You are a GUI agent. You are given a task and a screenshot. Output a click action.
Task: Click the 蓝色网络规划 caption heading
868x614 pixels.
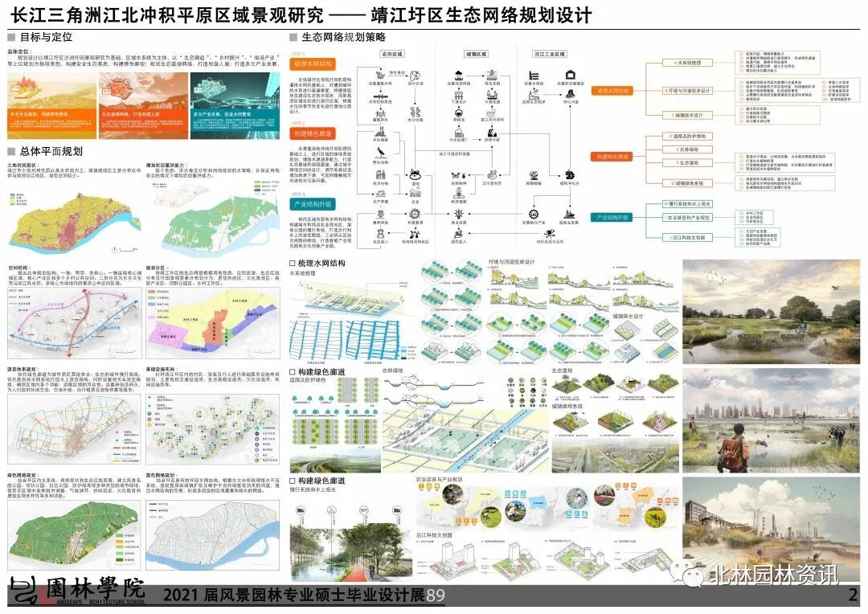(x=161, y=475)
